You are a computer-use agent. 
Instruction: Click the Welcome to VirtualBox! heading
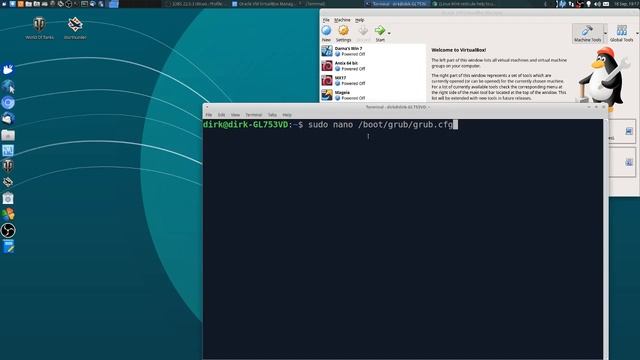click(458, 50)
